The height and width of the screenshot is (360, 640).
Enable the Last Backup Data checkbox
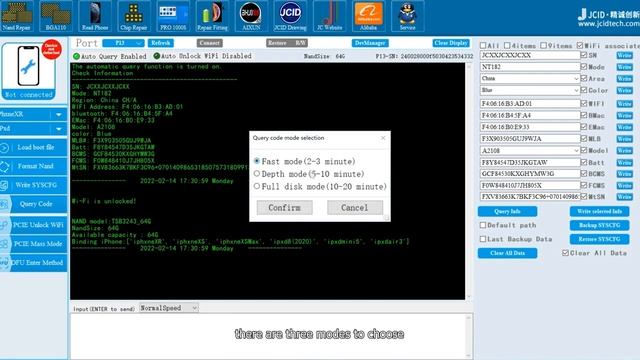(483, 239)
